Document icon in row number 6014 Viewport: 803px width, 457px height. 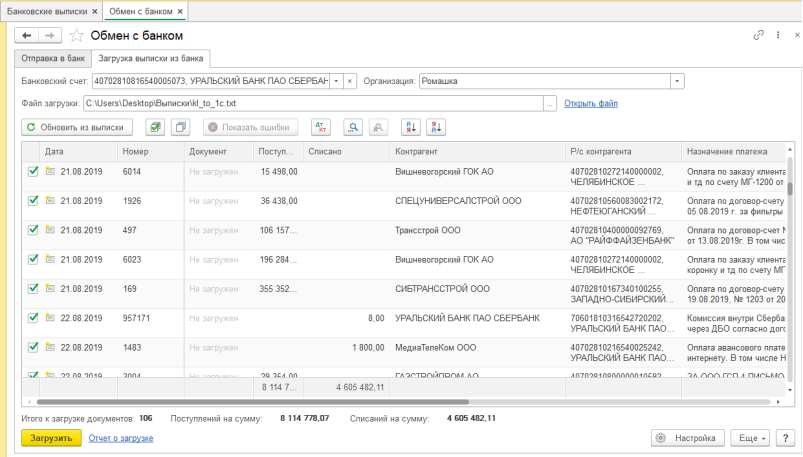click(50, 171)
